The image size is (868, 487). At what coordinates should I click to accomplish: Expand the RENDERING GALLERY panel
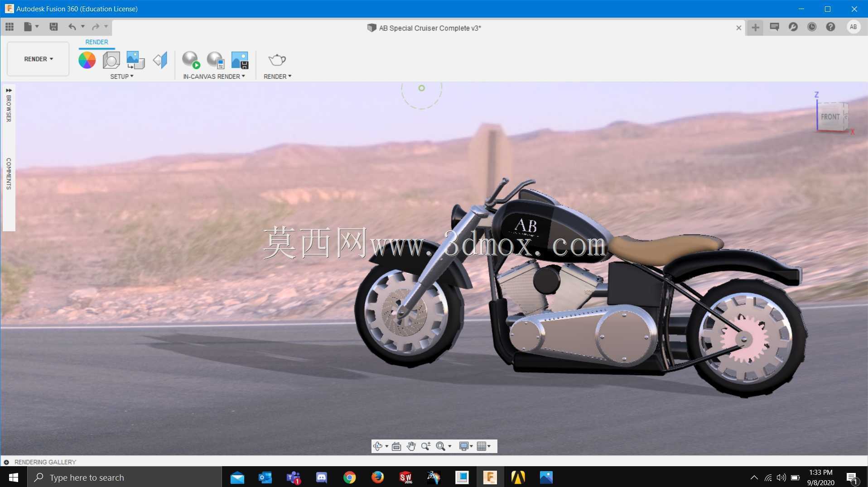point(6,462)
